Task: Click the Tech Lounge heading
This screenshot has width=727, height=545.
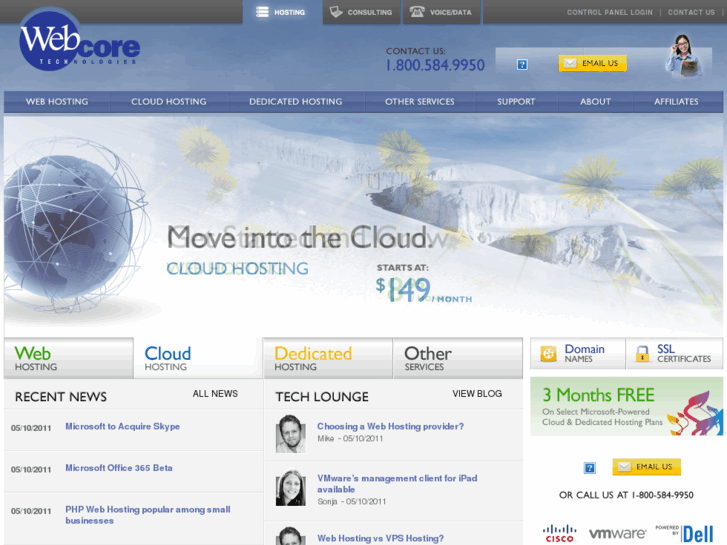Action: [x=322, y=397]
